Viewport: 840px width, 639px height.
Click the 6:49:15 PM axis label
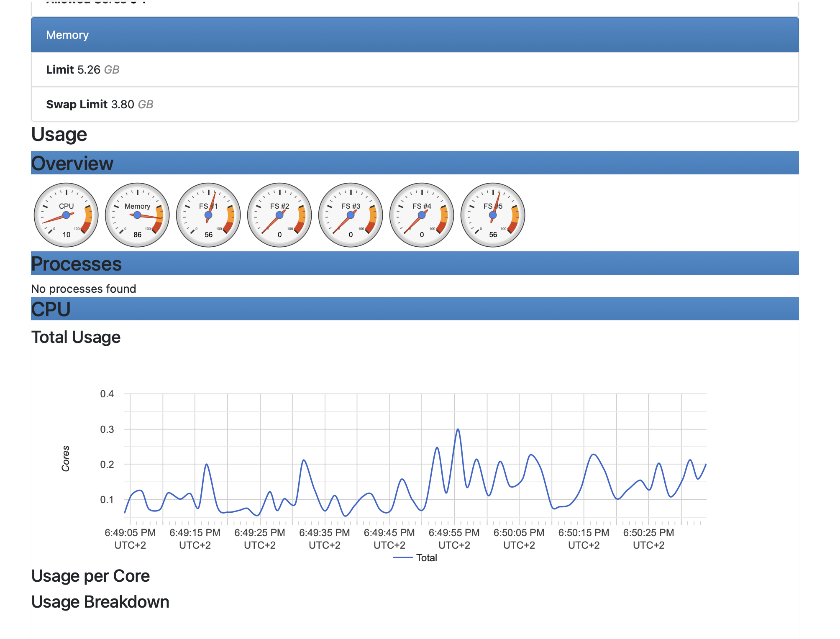click(195, 539)
